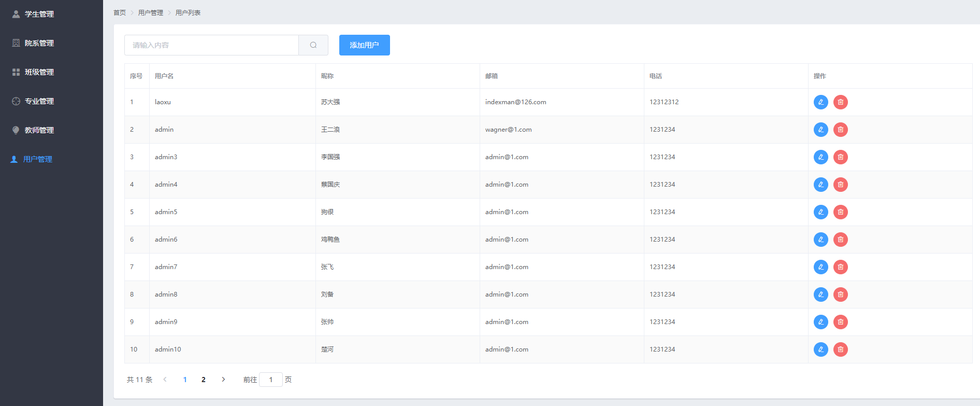Click nickname 楚河

(x=327, y=349)
